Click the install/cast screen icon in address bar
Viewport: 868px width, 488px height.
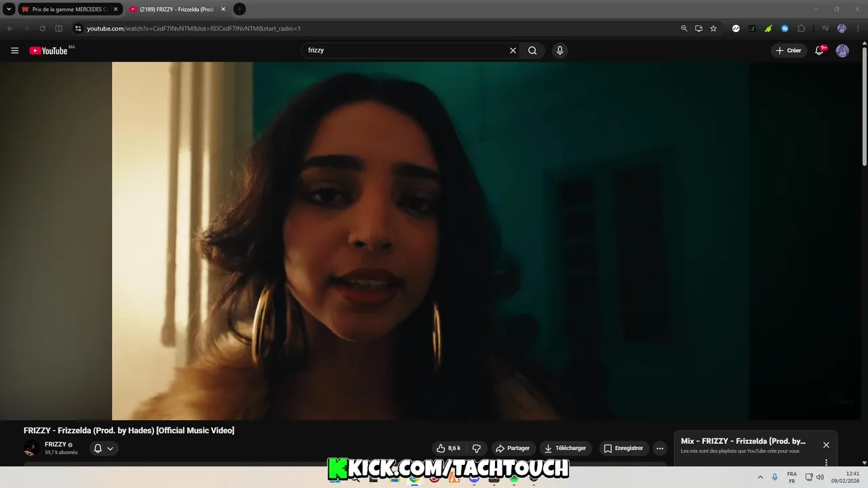click(x=698, y=28)
